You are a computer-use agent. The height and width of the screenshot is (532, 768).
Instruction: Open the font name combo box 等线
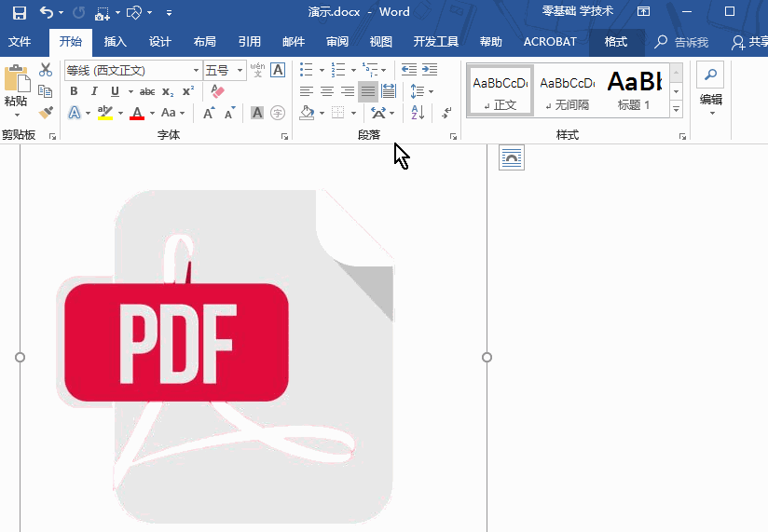133,71
